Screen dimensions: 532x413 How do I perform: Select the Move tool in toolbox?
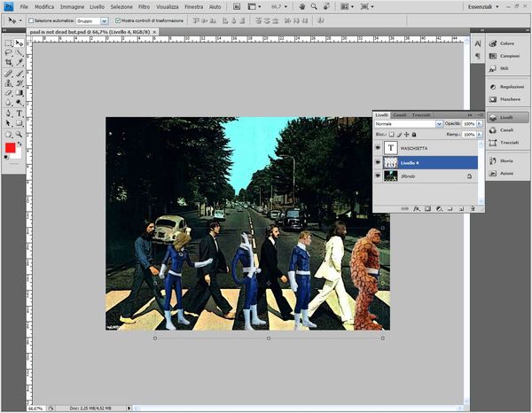[19, 43]
